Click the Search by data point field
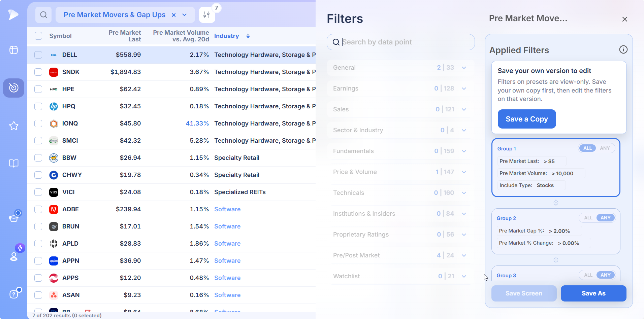644x319 pixels. coord(401,42)
